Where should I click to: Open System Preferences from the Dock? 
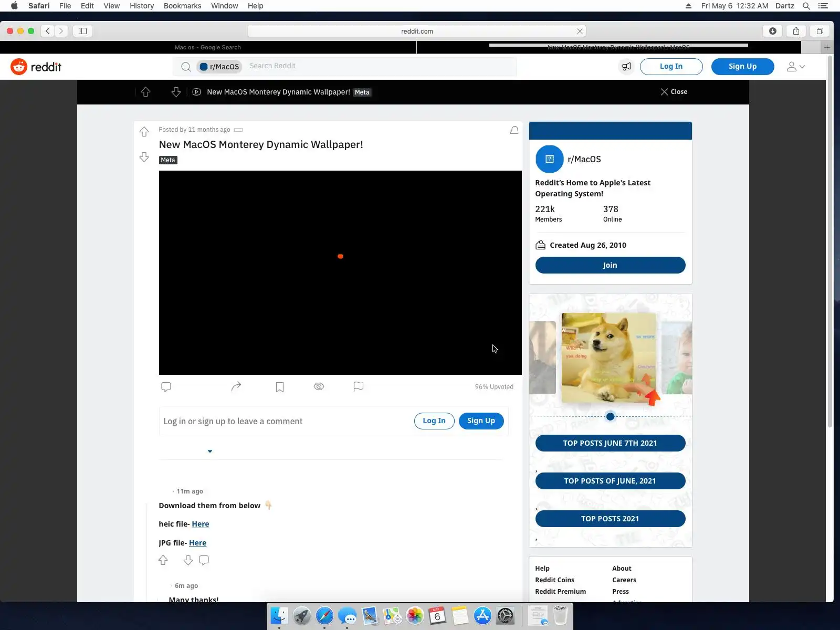[505, 616]
